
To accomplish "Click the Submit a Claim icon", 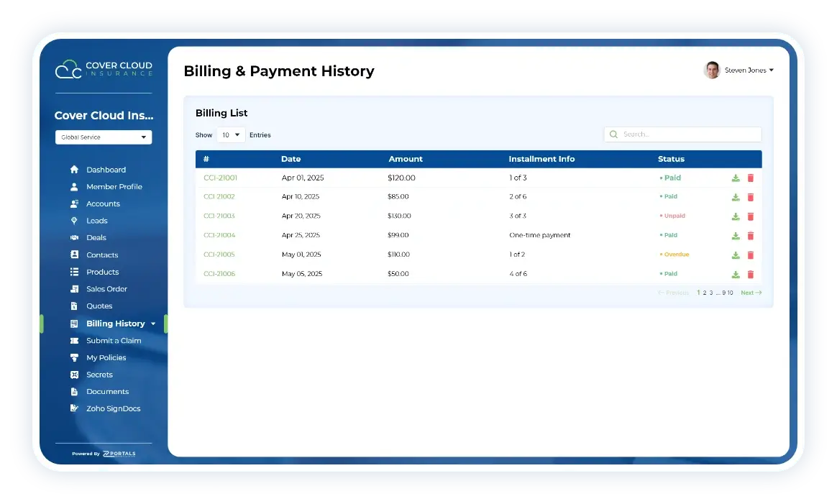I will coord(74,340).
